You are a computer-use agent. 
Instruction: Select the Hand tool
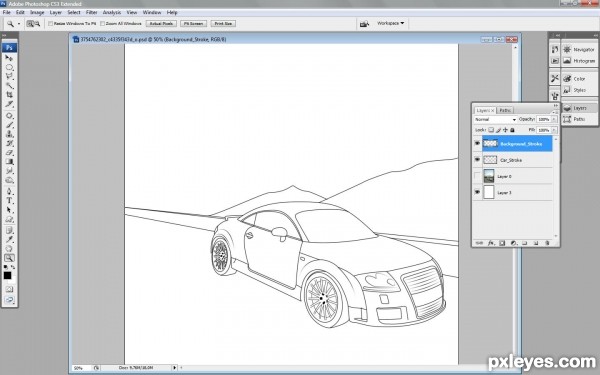point(9,249)
